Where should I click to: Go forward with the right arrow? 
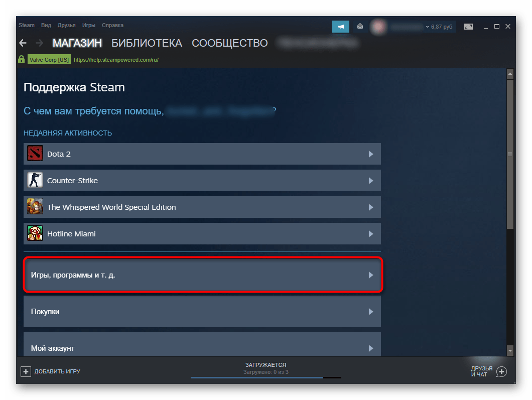39,43
